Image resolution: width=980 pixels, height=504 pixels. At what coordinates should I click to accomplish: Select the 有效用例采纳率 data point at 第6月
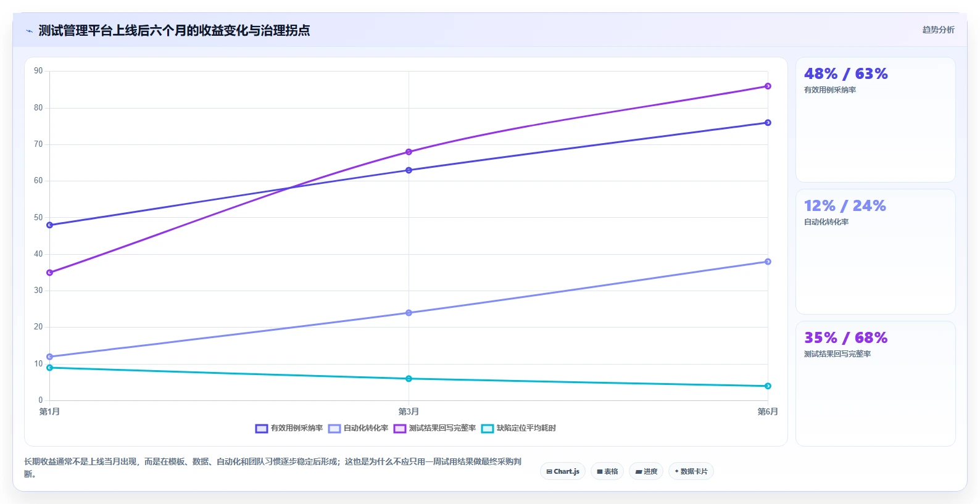[768, 123]
